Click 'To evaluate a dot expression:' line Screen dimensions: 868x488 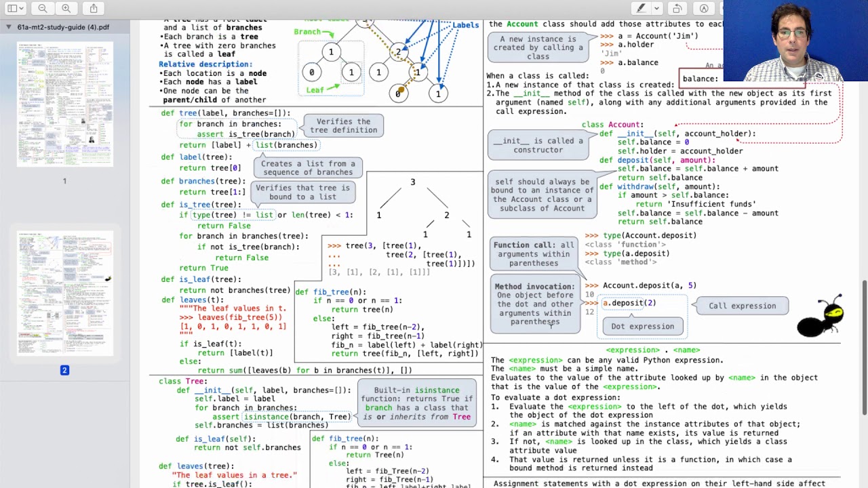pos(555,398)
